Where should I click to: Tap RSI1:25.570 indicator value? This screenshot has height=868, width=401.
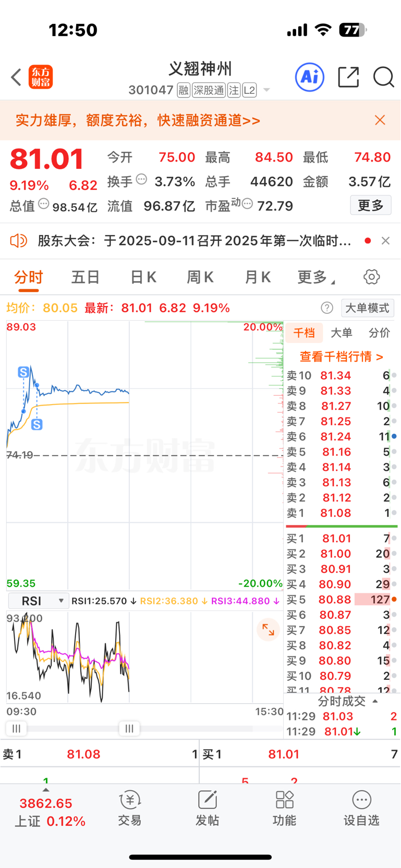[99, 601]
